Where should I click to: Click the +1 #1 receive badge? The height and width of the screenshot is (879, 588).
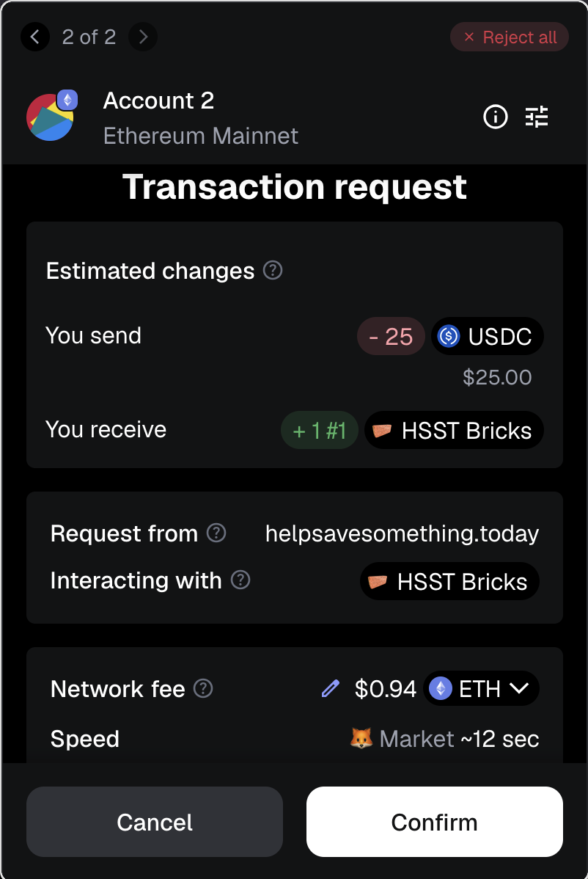pos(320,430)
